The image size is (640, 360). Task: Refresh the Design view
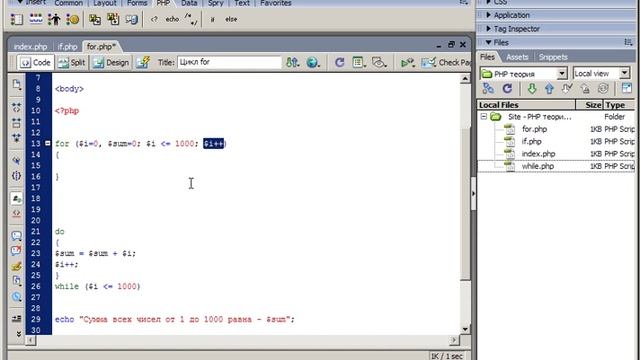(x=339, y=62)
